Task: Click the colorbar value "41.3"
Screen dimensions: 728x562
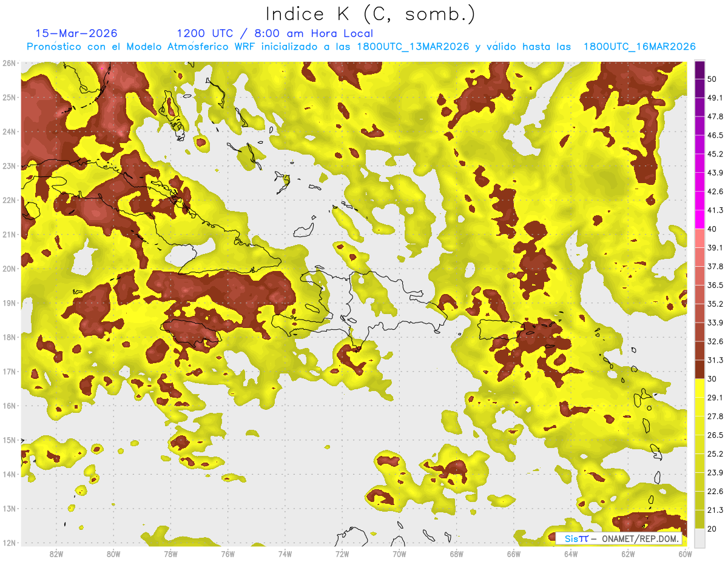Action: click(715, 210)
